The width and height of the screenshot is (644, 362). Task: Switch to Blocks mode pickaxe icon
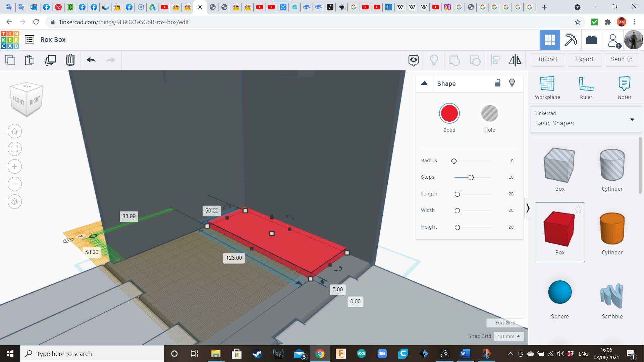571,40
